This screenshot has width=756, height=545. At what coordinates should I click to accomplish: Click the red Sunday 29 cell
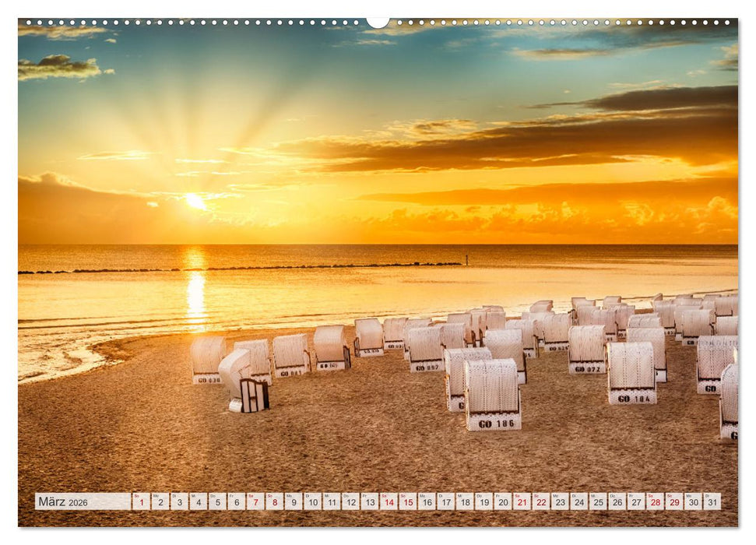pyautogui.click(x=674, y=502)
